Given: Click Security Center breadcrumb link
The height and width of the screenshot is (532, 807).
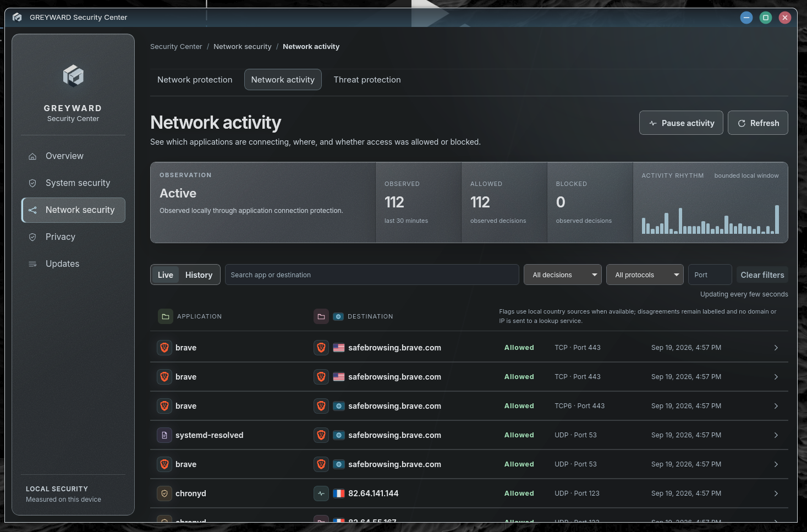Looking at the screenshot, I should point(176,47).
